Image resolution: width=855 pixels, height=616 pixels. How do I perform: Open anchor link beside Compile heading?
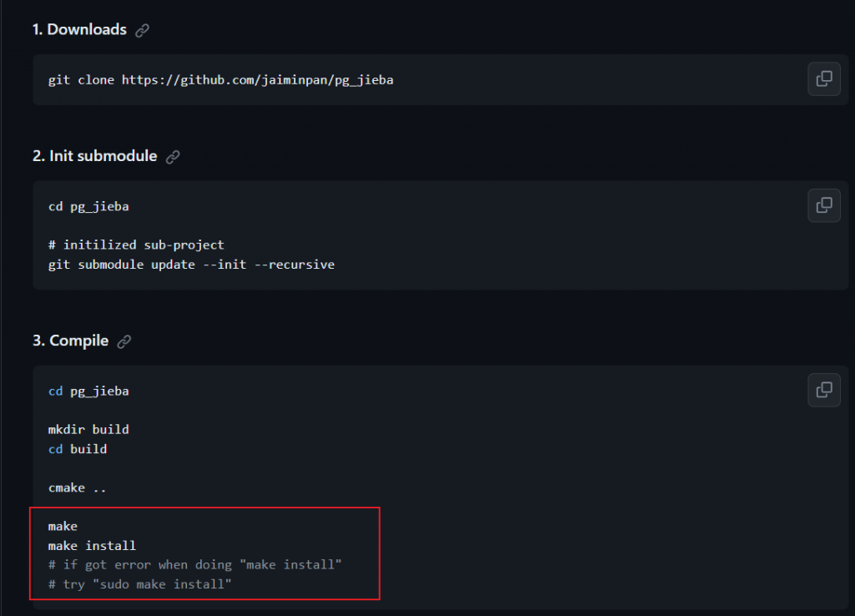tap(124, 341)
